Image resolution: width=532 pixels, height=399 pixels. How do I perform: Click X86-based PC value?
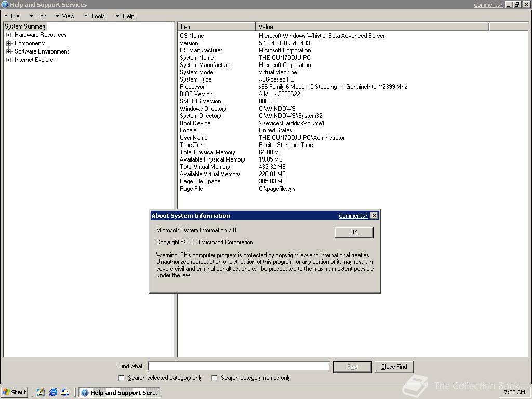pos(276,79)
